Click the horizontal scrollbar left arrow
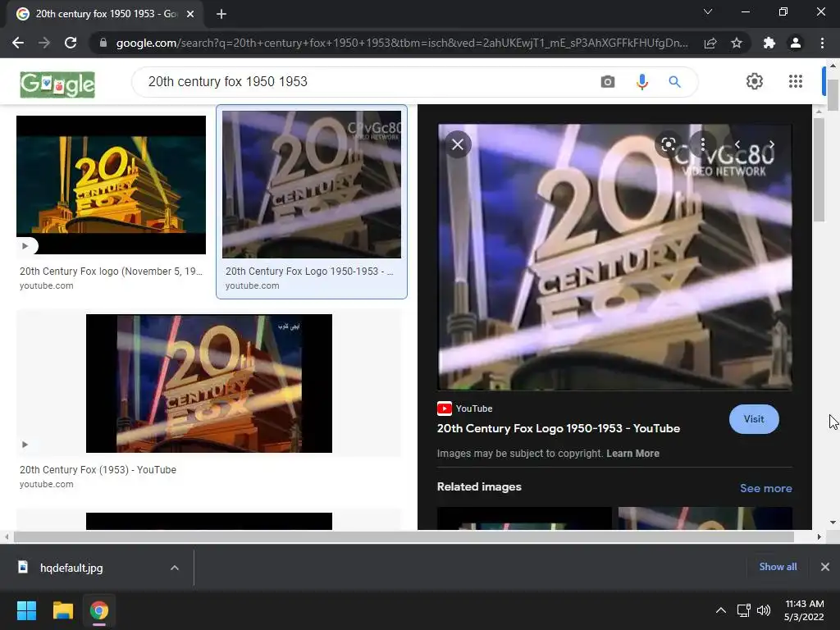 [7, 536]
